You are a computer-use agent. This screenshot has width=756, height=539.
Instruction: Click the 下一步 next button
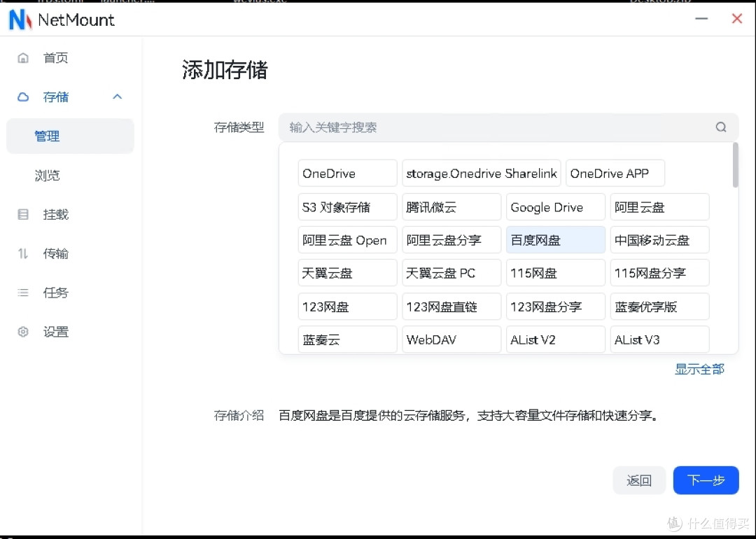[706, 480]
